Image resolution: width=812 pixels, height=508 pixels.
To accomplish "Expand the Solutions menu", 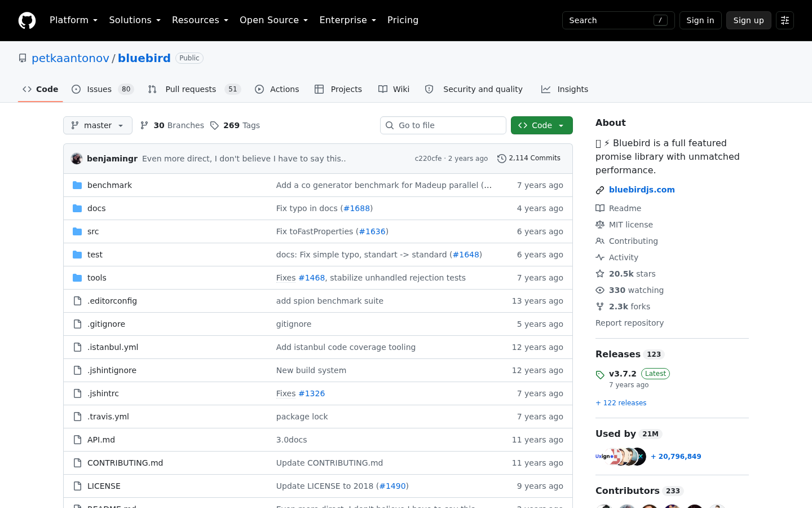I will (x=135, y=20).
